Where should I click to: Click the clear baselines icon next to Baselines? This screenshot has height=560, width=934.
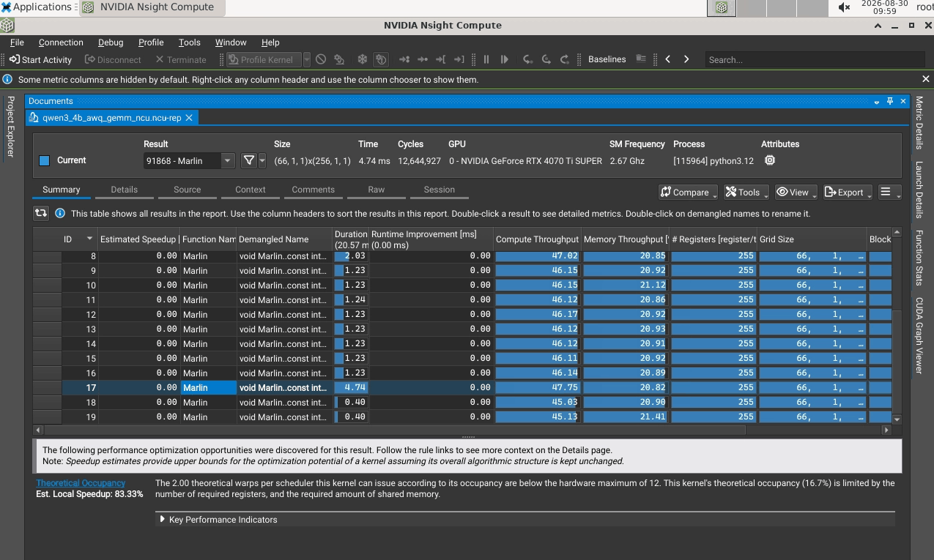point(641,59)
